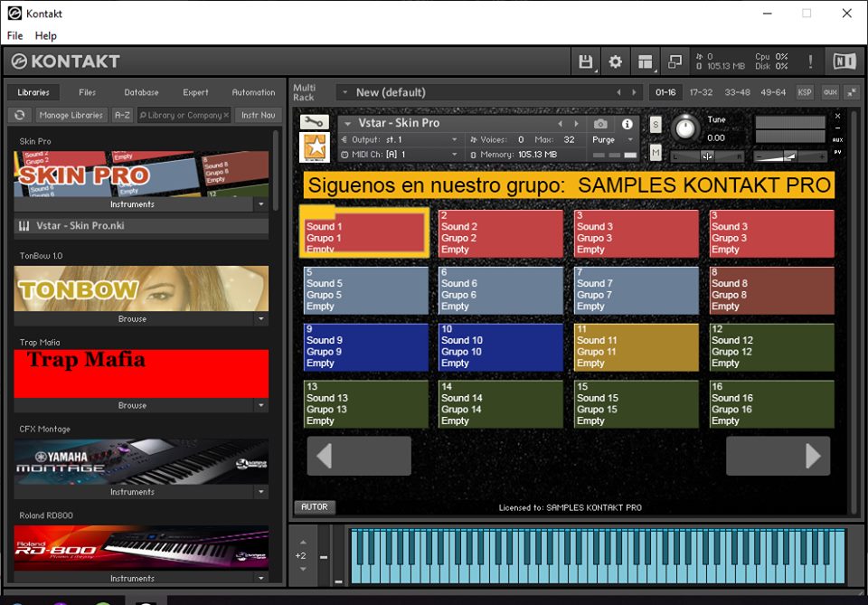
Task: Turn the Tune knob on the instrument
Action: click(686, 129)
